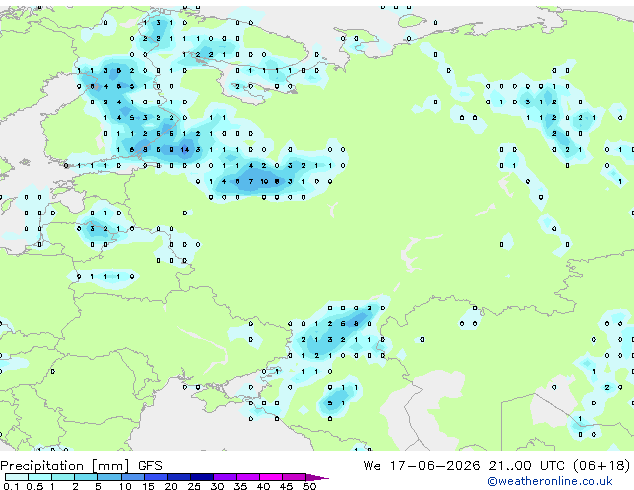Select the magenta swatch between 40 and 45
634x490 pixels.
coord(271,477)
